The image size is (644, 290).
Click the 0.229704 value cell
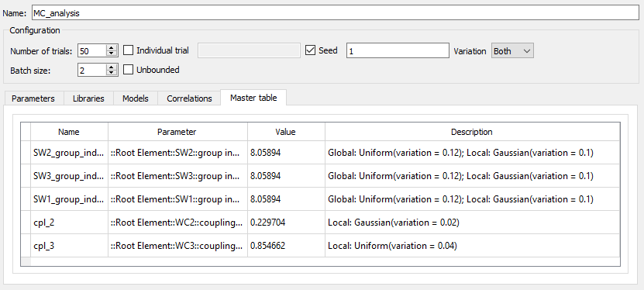286,223
